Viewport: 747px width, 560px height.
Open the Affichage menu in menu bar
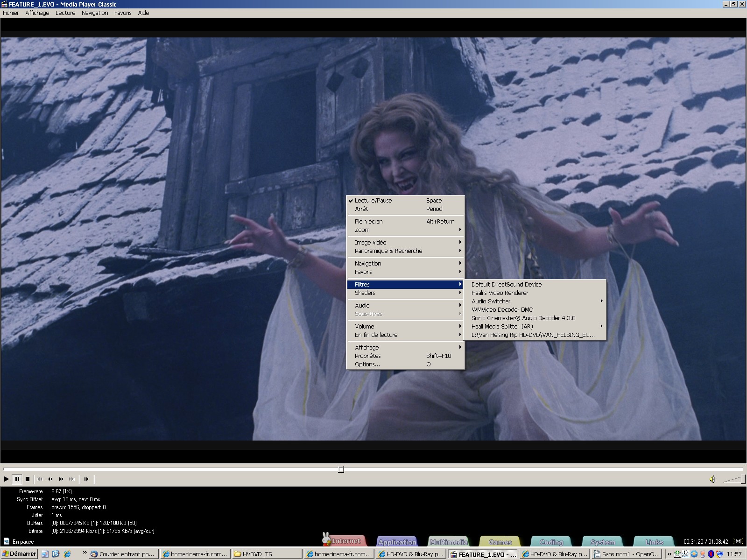pos(37,13)
